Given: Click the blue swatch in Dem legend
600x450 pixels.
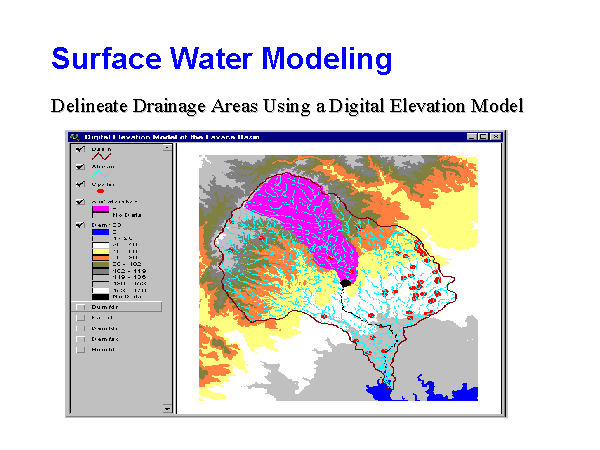Looking at the screenshot, I should [101, 233].
